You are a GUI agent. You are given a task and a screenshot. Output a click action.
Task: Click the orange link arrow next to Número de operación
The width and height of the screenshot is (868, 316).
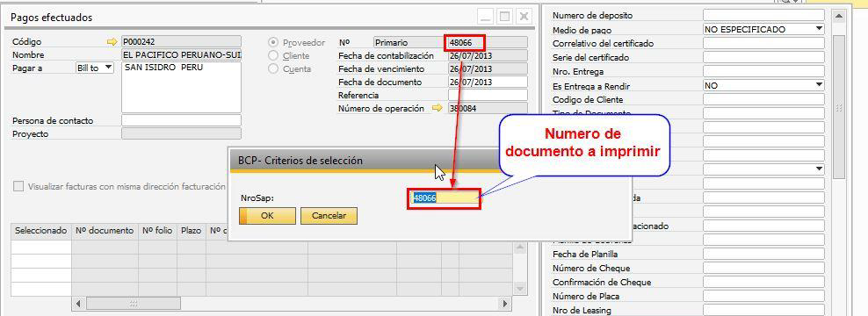tap(438, 109)
